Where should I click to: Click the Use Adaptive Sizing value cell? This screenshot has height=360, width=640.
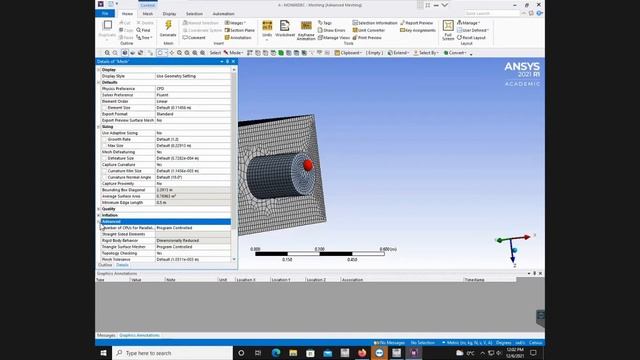coord(193,133)
